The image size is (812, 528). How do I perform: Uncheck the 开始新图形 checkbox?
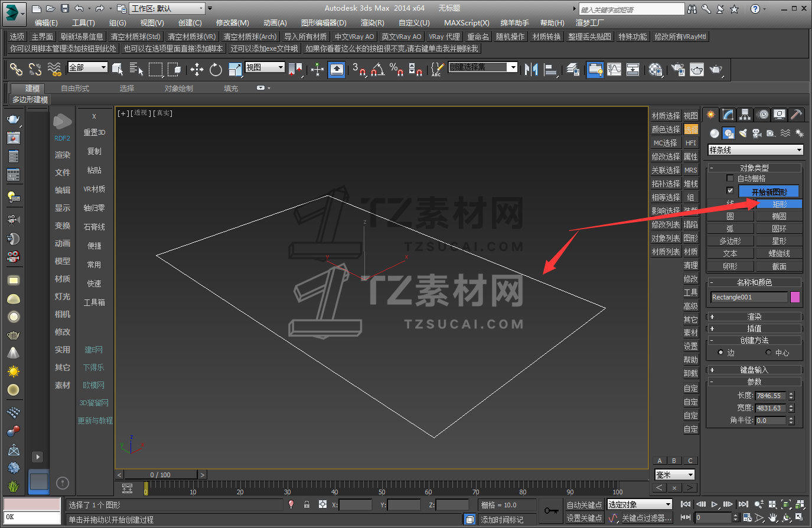pyautogui.click(x=731, y=191)
